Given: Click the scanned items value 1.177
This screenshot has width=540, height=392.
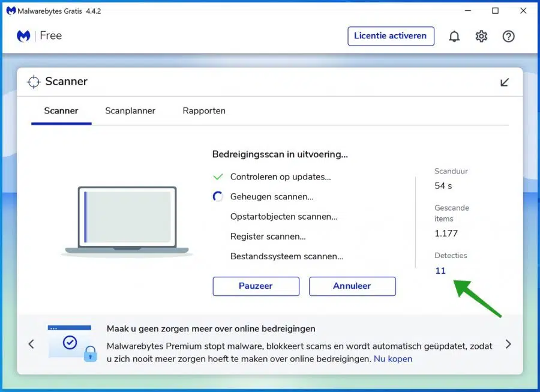Looking at the screenshot, I should pos(446,234).
